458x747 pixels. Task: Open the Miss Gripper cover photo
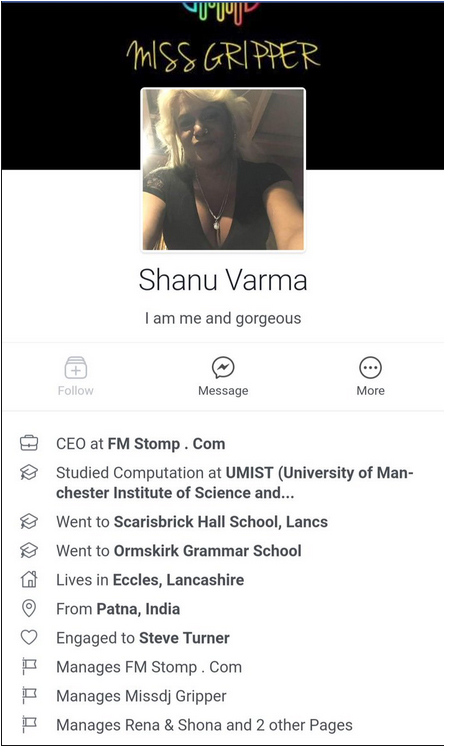pos(223,43)
